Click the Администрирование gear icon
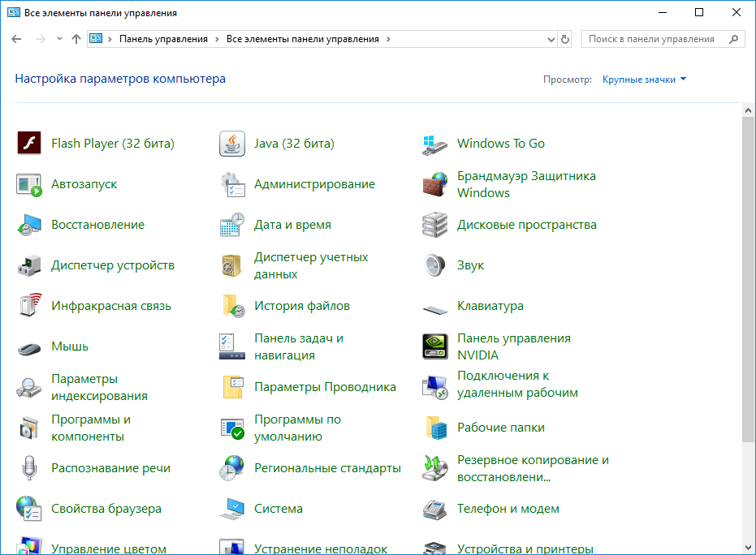The height and width of the screenshot is (555, 756). click(x=232, y=184)
